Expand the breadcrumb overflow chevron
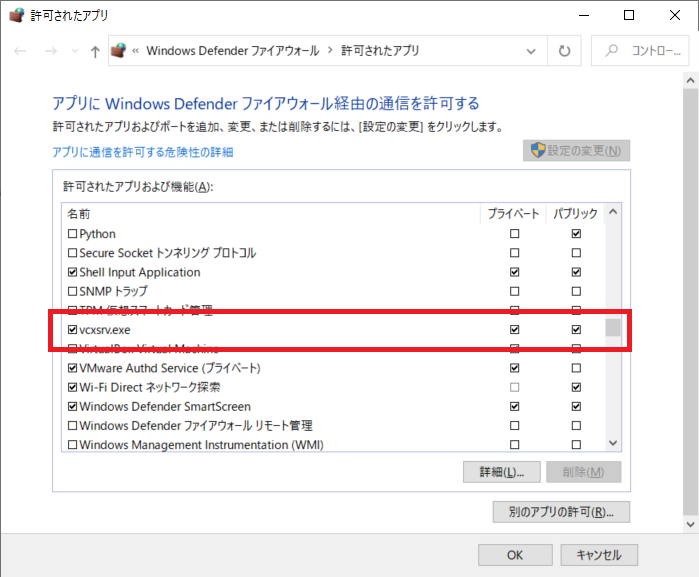Viewport: 699px width, 577px height. [x=136, y=51]
